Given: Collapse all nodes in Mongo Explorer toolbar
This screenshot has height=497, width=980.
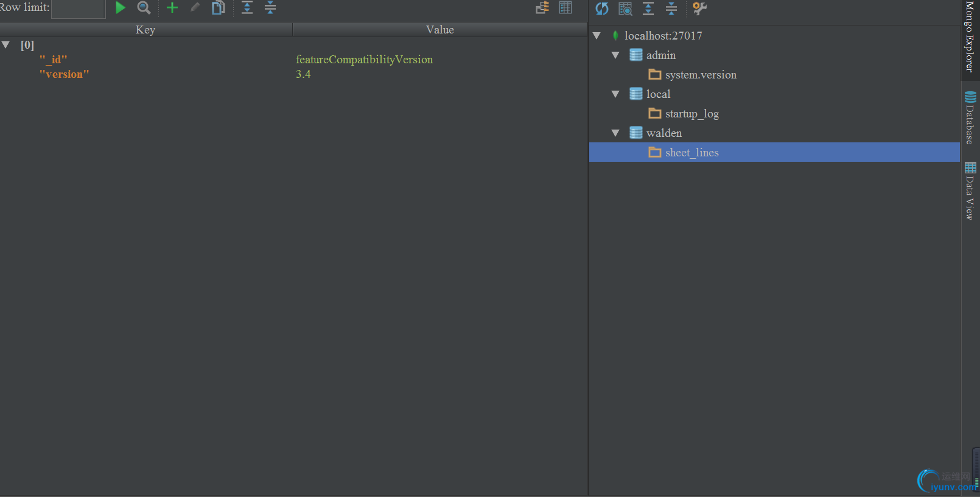Looking at the screenshot, I should coord(671,9).
